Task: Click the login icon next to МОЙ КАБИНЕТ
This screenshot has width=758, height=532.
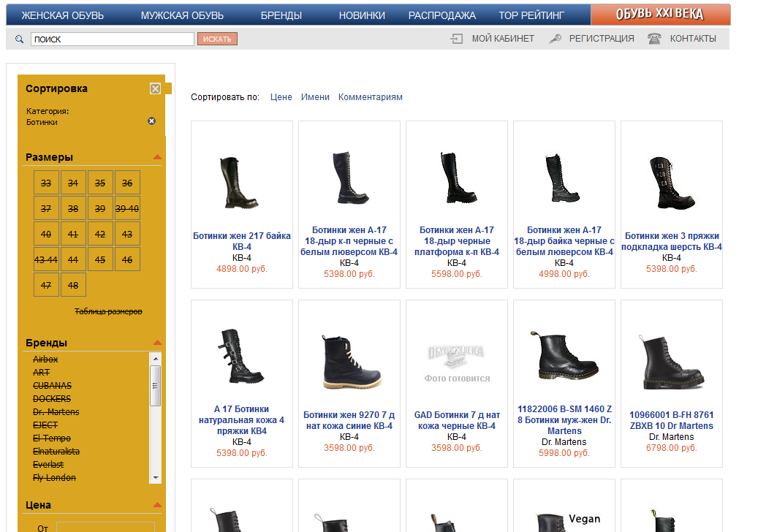Action: tap(457, 39)
